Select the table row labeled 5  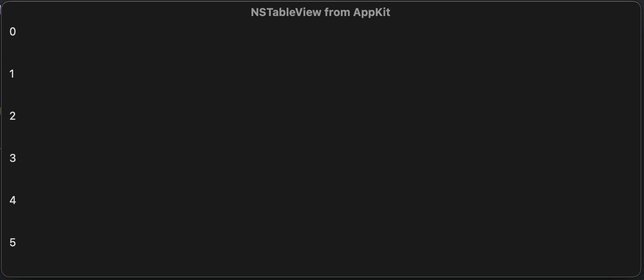click(x=322, y=242)
